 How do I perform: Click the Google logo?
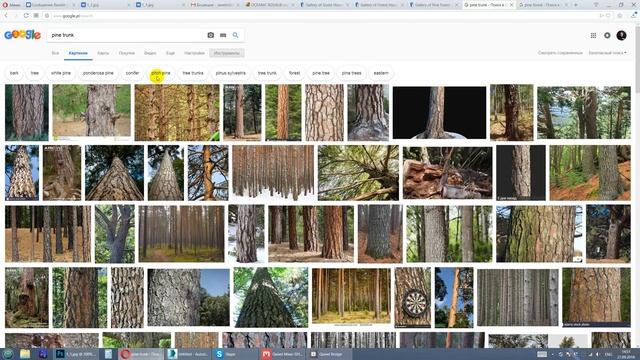(x=22, y=35)
